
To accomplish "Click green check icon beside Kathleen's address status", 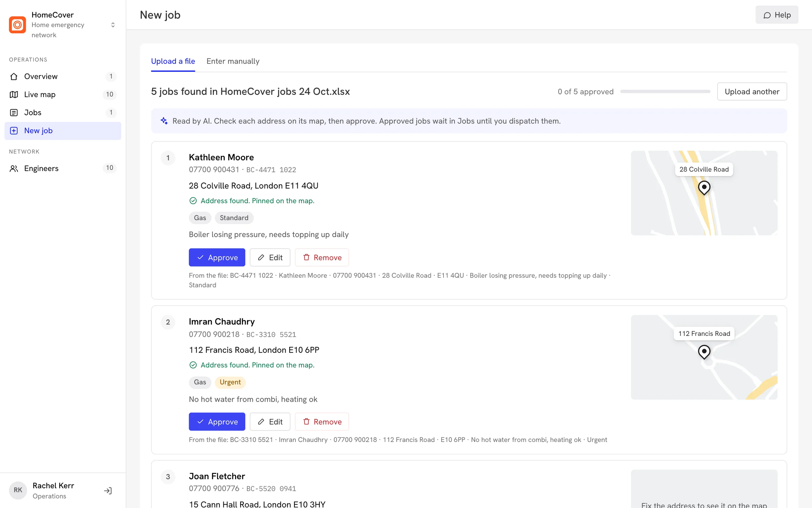I will point(193,201).
